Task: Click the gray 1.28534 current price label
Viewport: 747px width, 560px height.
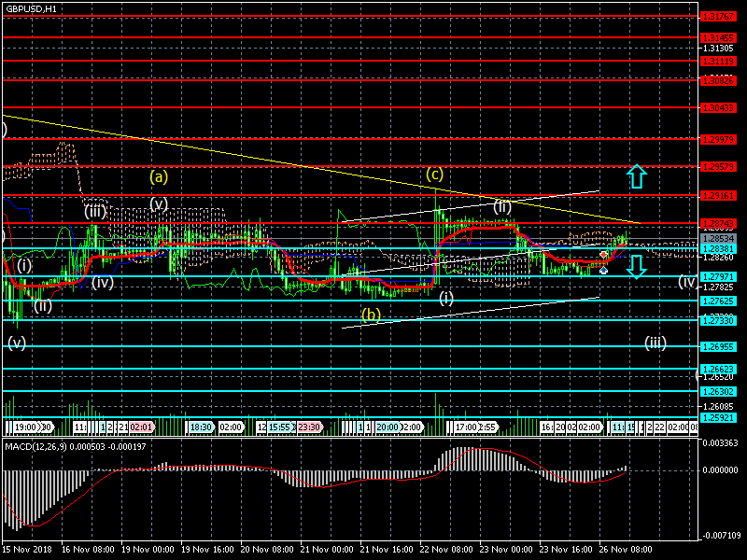Action: (x=718, y=238)
